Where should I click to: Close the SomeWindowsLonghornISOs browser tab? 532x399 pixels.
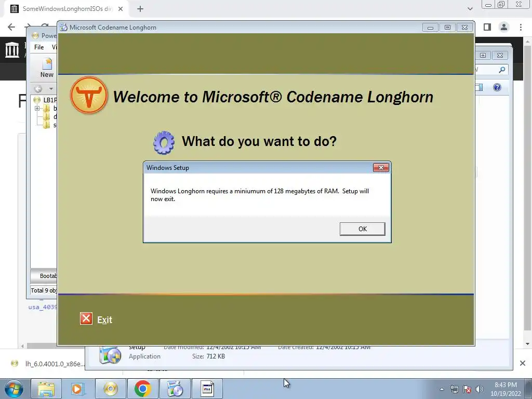[121, 9]
